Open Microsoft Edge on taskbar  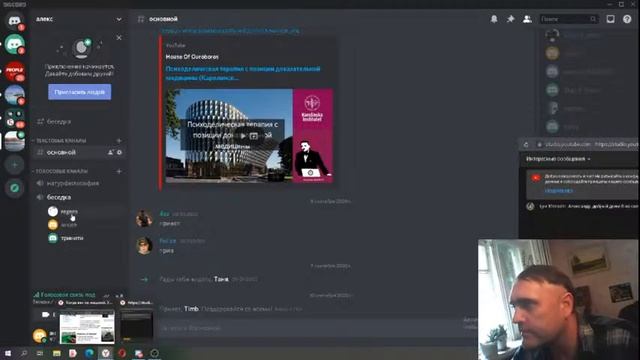coord(89,353)
